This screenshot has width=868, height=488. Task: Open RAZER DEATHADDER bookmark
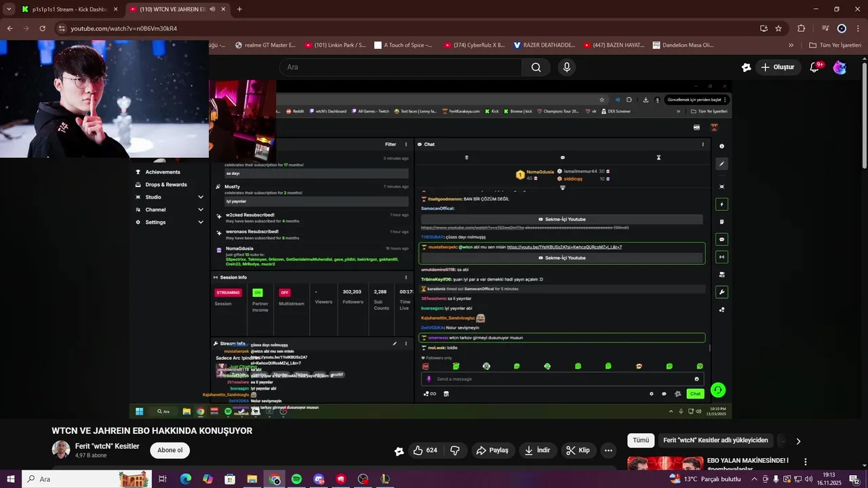[545, 45]
